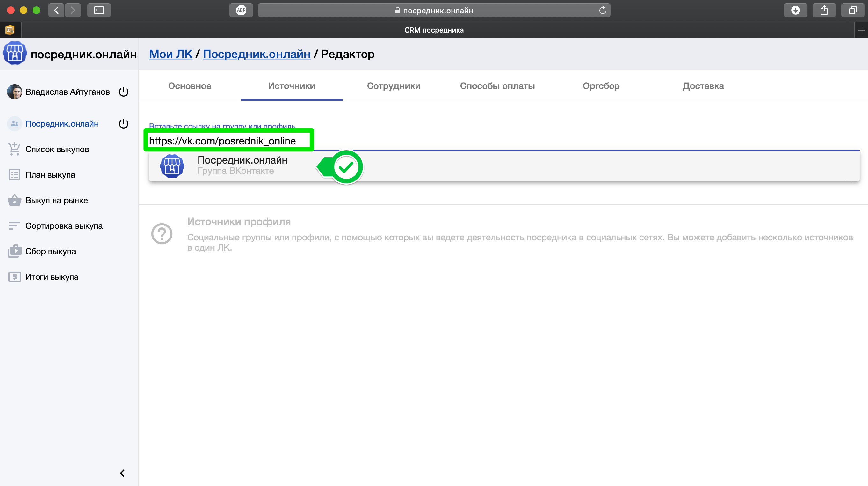Select the Посредник.онлайн VK group suggestion

pos(242,165)
